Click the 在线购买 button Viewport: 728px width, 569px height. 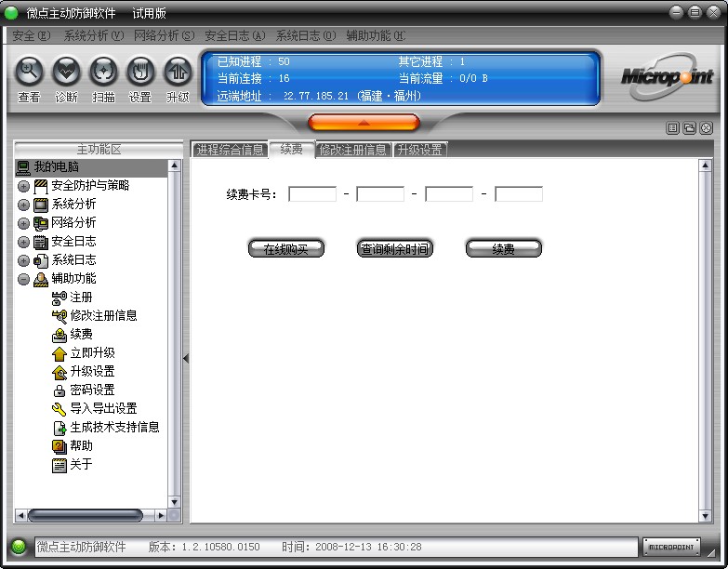(286, 248)
